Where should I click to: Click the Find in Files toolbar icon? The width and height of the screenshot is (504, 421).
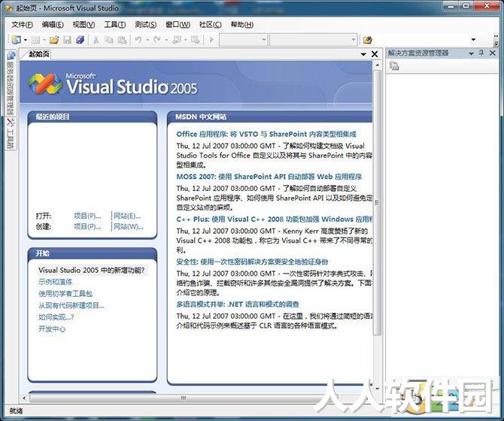(367, 40)
